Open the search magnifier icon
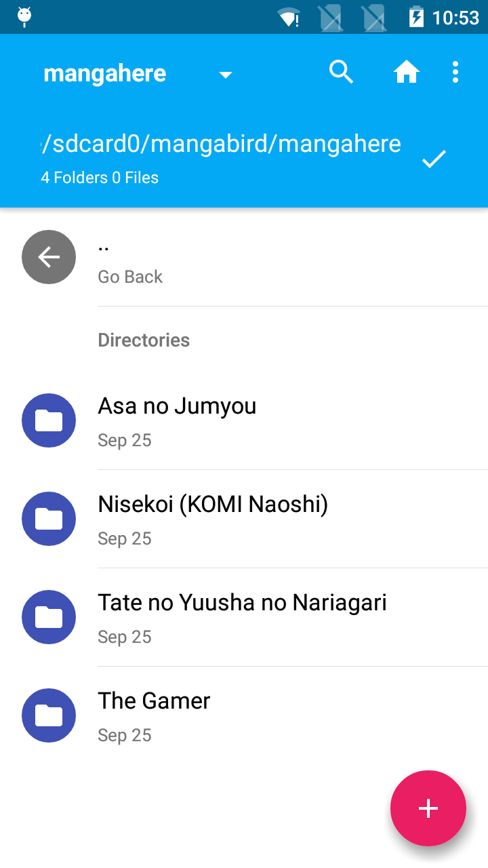488x868 pixels. coord(342,72)
